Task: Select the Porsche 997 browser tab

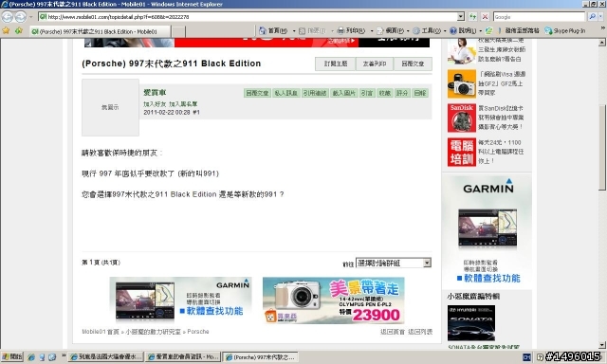Action: [101, 31]
